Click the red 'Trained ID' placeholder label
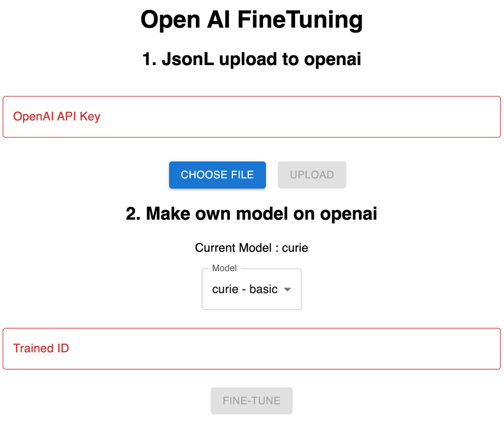The height and width of the screenshot is (437, 504). click(41, 349)
